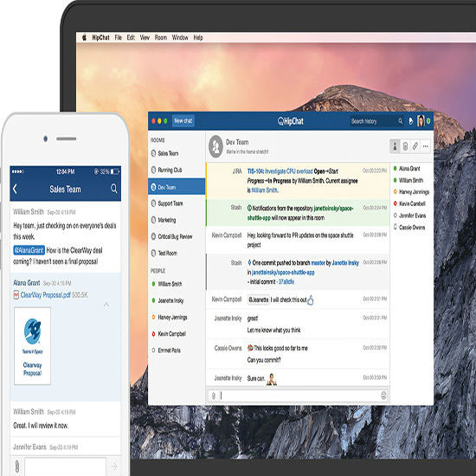Open chat with Jeanette Insky in People
Image resolution: width=476 pixels, height=476 pixels.
(177, 300)
